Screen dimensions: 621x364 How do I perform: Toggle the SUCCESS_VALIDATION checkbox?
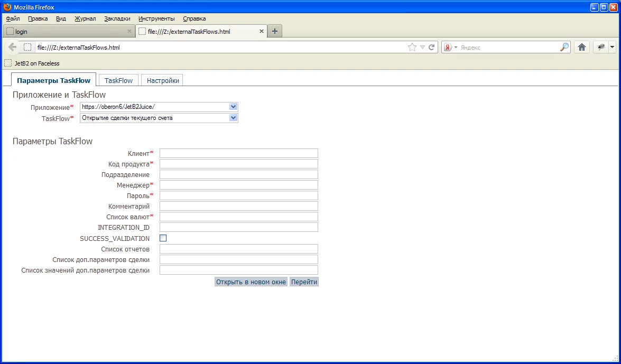tap(163, 238)
